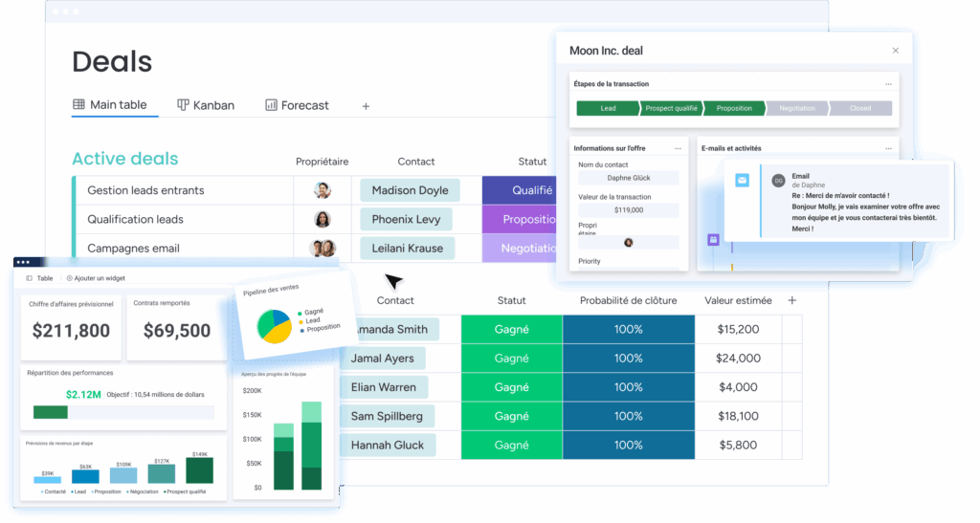
Task: Click the Probabilité de clôture column header
Action: (x=628, y=301)
